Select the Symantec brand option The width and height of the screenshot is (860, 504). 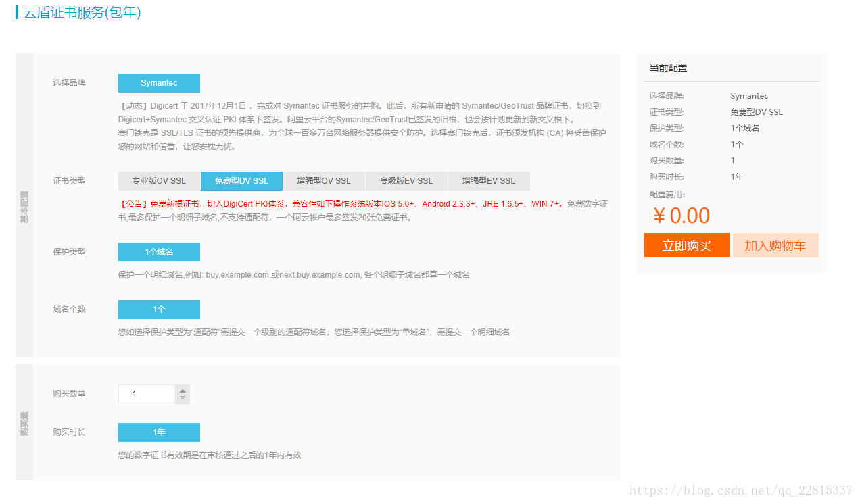pyautogui.click(x=159, y=83)
